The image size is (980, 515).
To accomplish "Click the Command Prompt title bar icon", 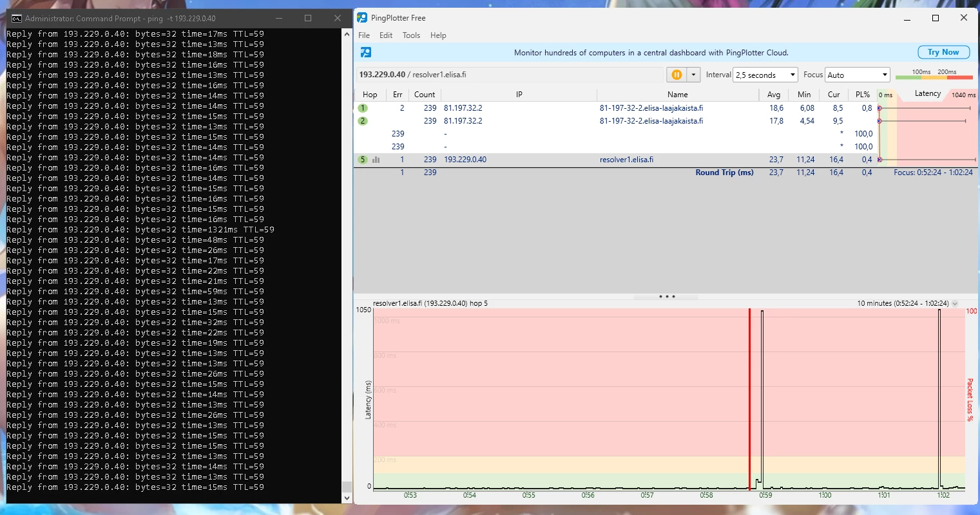I will (x=17, y=19).
